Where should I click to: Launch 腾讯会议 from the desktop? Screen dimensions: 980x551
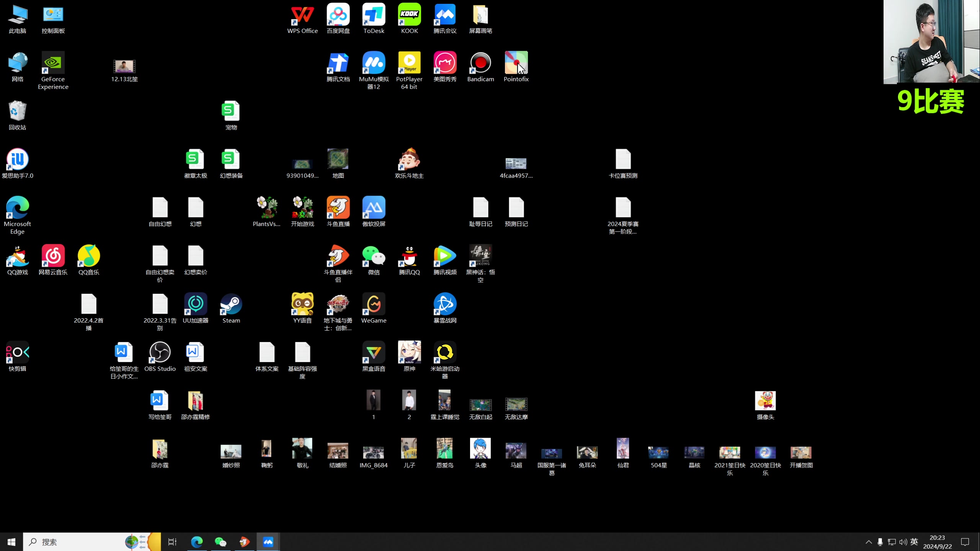pos(445,19)
